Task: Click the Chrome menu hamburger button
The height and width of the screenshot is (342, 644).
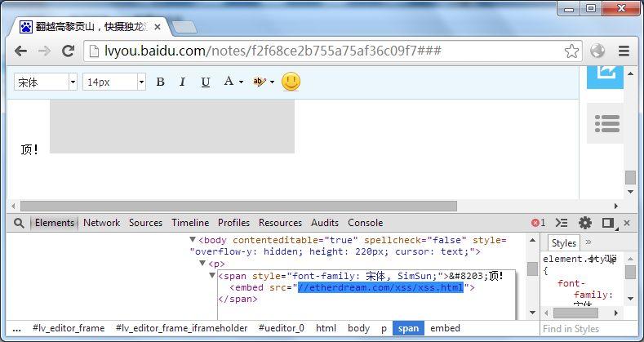Action: click(x=624, y=51)
